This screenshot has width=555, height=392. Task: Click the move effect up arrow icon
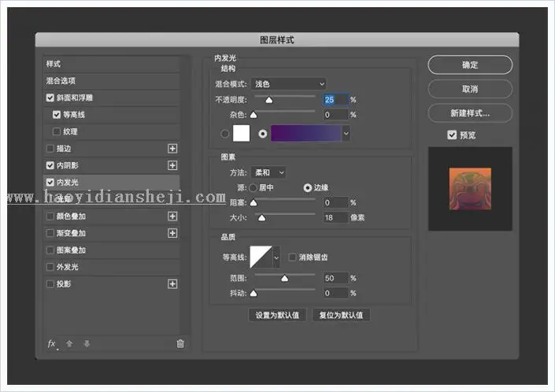point(69,343)
